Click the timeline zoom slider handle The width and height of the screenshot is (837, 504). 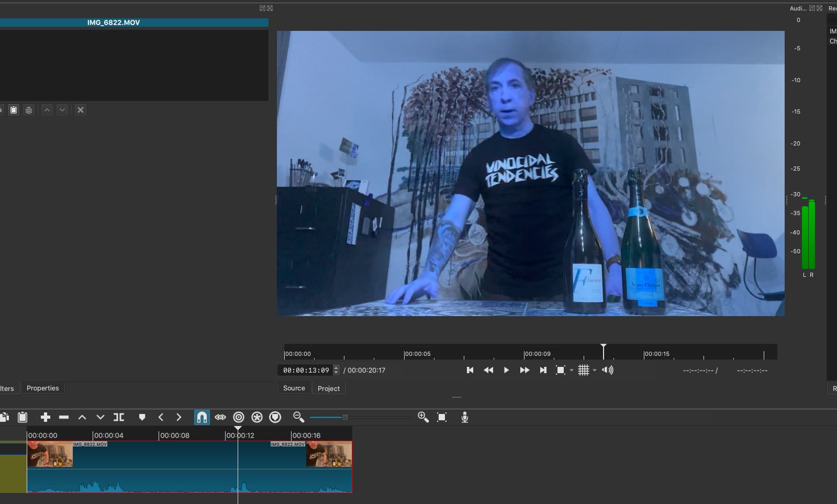click(345, 417)
